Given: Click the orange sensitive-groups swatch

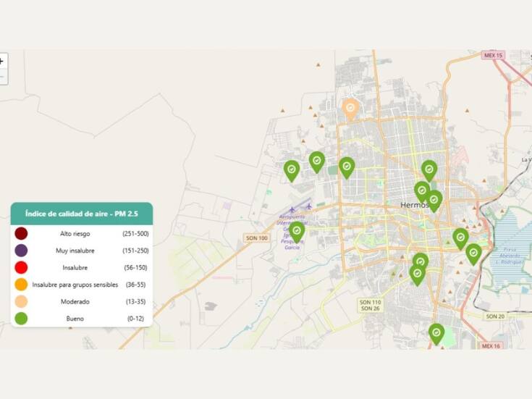Looking at the screenshot, I should click(x=21, y=285).
